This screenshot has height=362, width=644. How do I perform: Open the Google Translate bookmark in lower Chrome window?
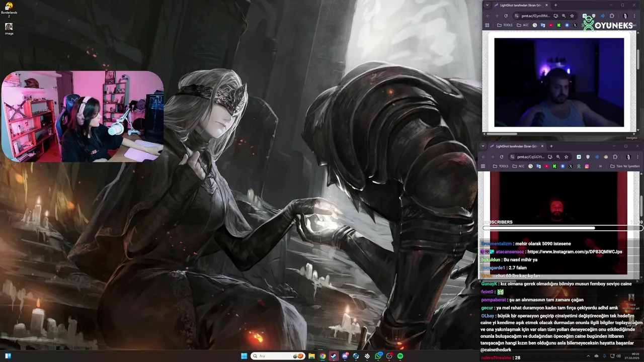coord(538,166)
